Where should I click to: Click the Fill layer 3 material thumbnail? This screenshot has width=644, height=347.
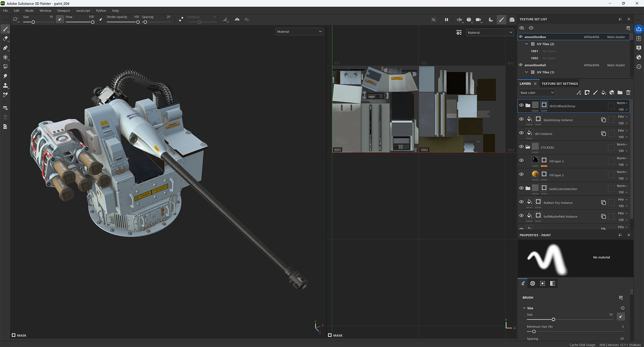tap(535, 160)
